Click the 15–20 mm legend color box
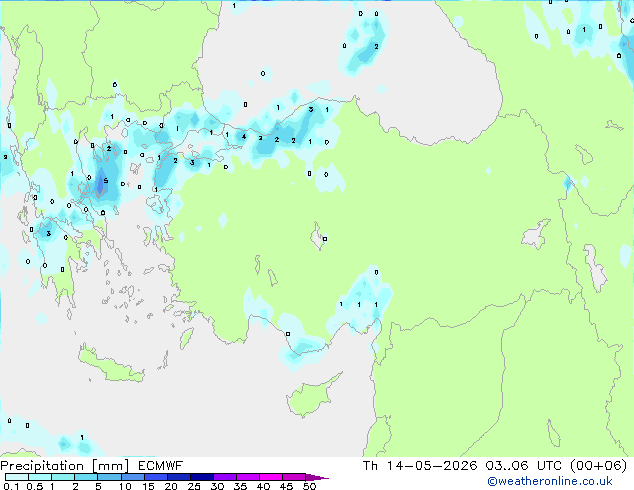 (x=155, y=477)
